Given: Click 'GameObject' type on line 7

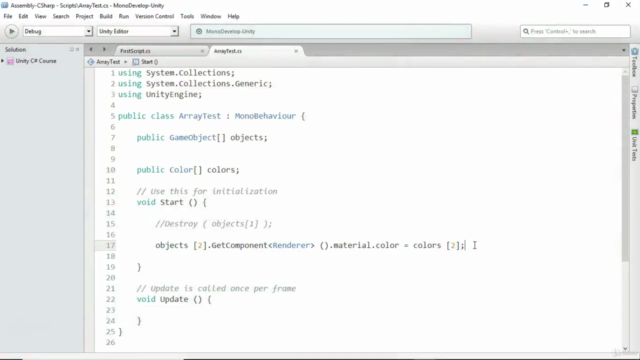Looking at the screenshot, I should (192, 138).
